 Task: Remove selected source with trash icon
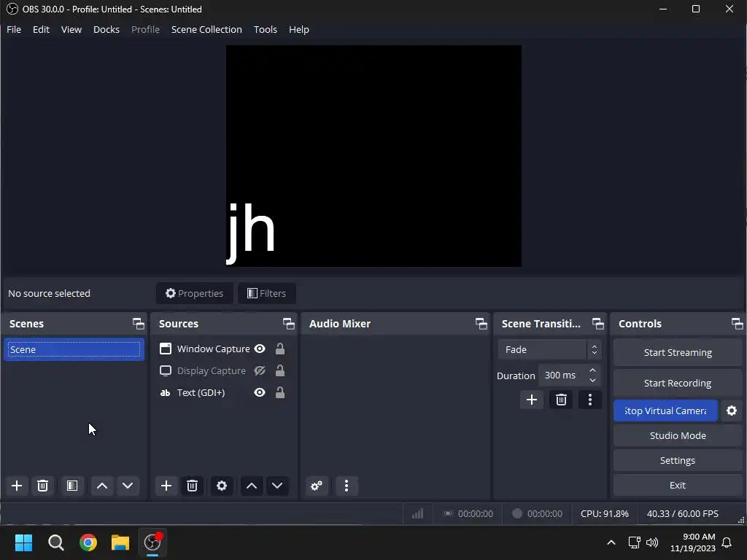tap(192, 486)
